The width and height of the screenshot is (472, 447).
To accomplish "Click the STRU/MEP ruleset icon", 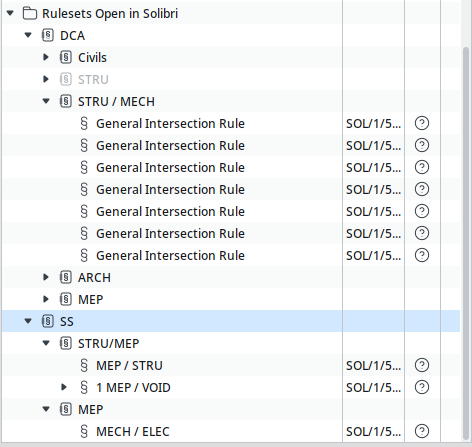I will click(66, 343).
